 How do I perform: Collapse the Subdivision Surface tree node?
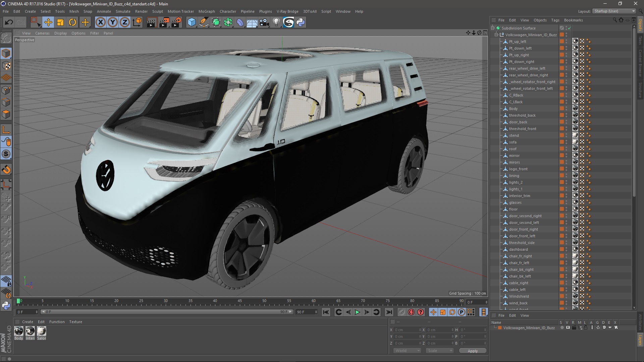493,28
